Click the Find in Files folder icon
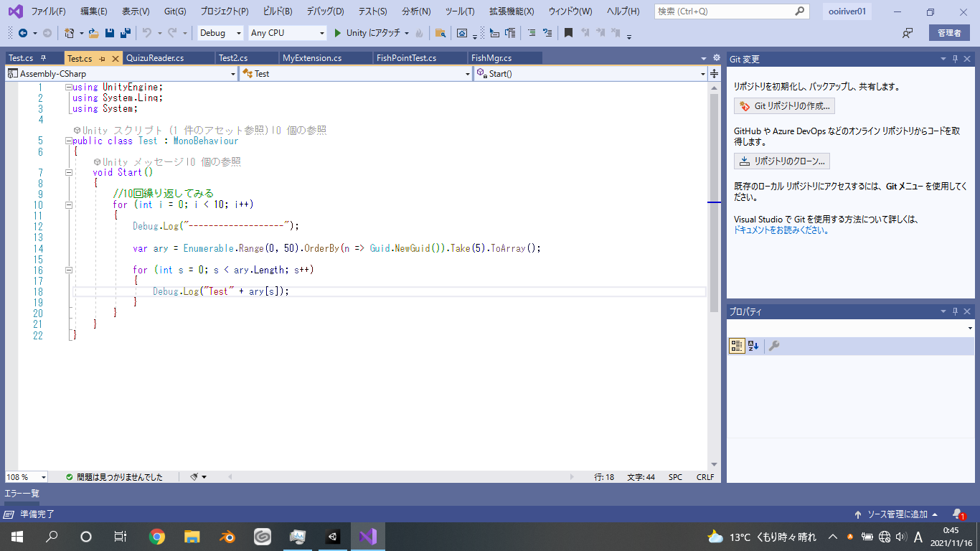 pos(440,33)
